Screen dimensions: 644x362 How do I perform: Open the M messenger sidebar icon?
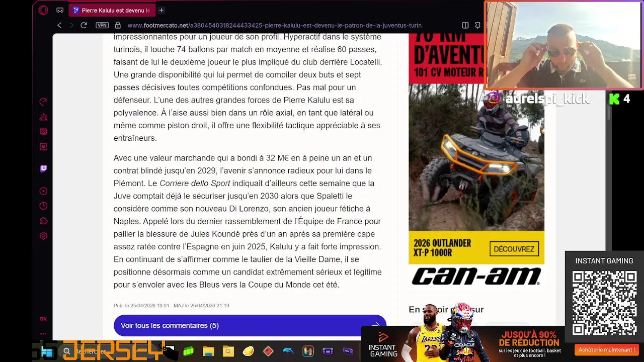point(43,147)
